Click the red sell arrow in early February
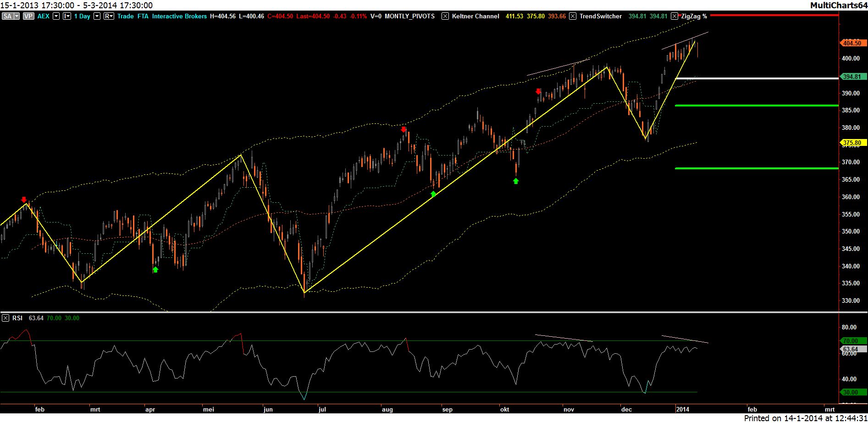Viewport: 868px width, 423px height. [x=24, y=200]
